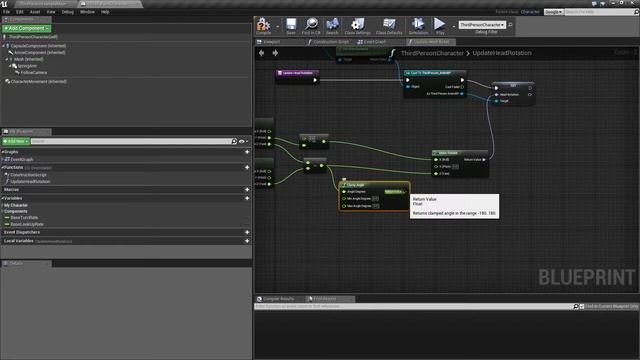Screen dimensions: 640x360
Task: Open the compile options dropdown arrow
Action: click(278, 27)
